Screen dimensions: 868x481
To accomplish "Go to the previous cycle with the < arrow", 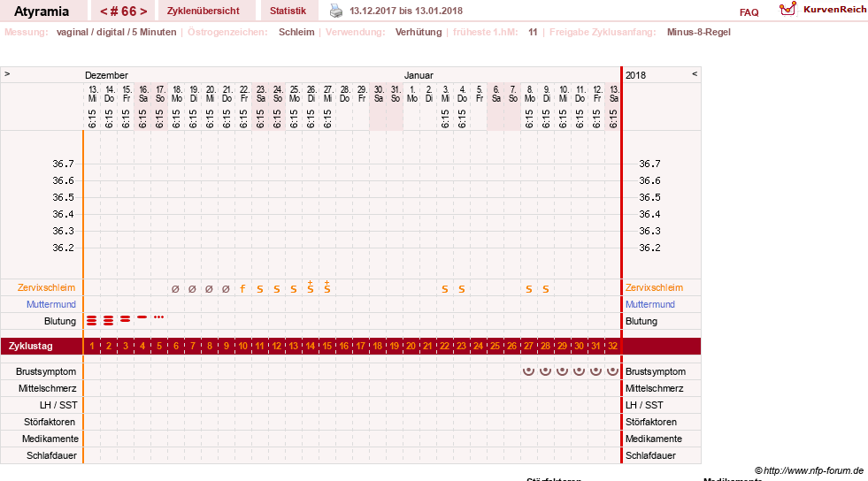I will [104, 11].
